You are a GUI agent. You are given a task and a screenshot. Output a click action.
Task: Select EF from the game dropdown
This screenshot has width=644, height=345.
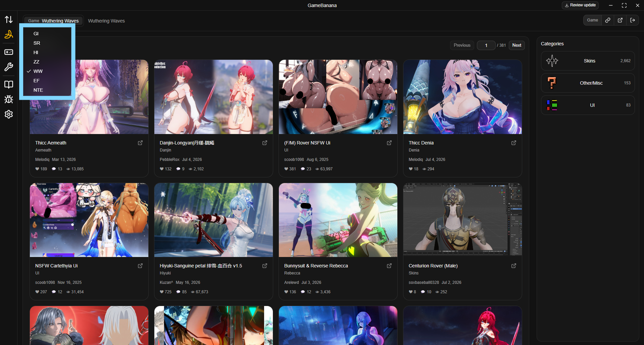47,81
